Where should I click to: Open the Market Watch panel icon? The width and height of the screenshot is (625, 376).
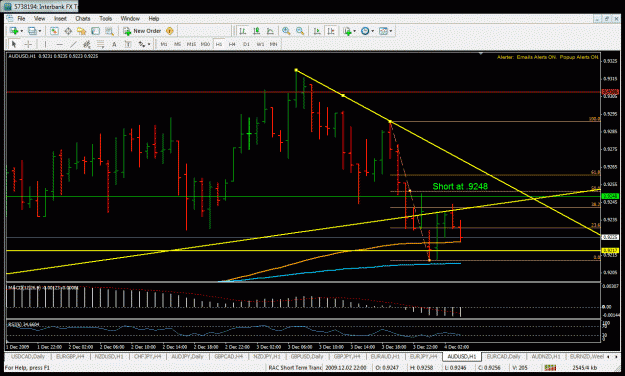pyautogui.click(x=54, y=31)
